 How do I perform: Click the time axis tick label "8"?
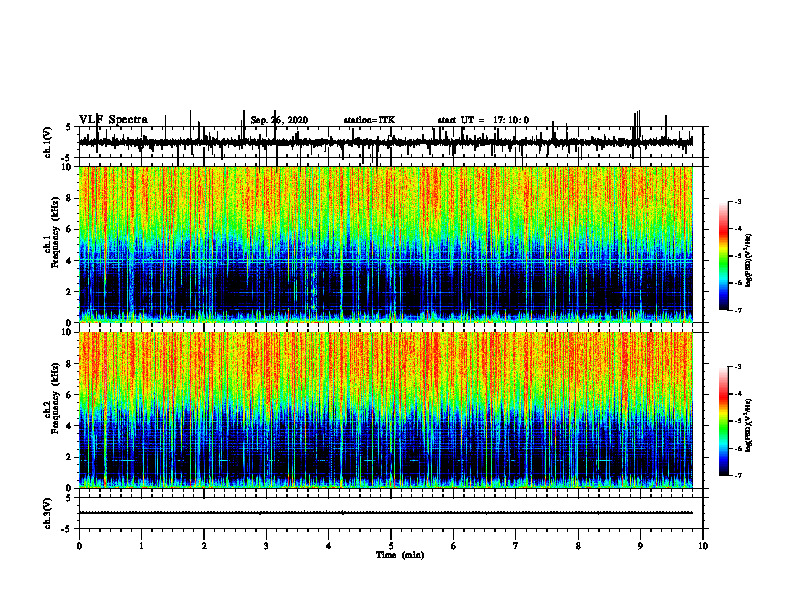578,546
